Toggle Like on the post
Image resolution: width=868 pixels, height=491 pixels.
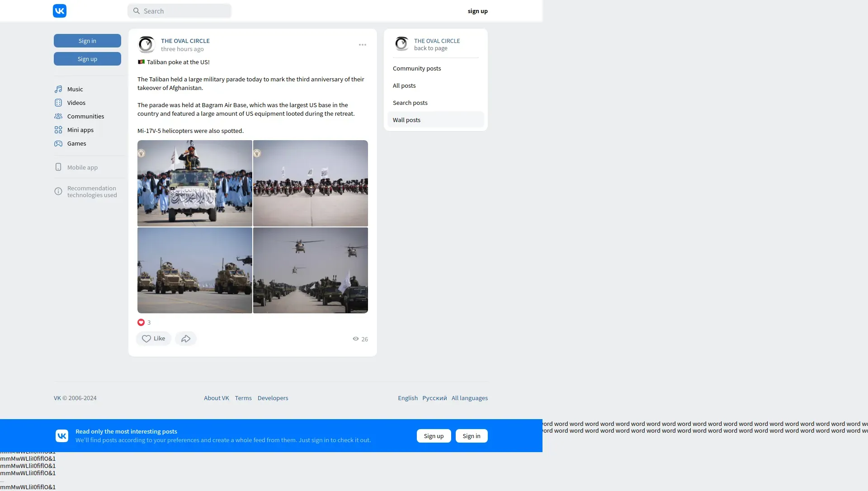[154, 339]
